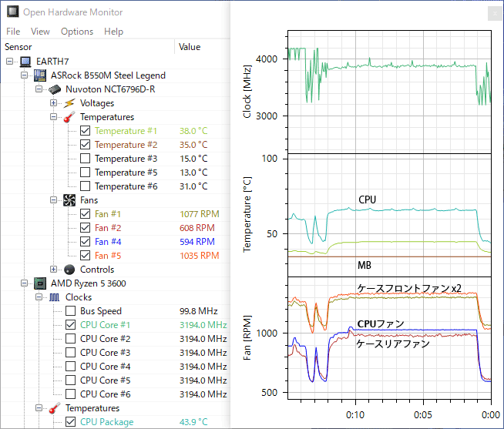Click the AMD Ryzen 5 3600 CPU icon
Screen dimensions: 504x429
pos(40,283)
